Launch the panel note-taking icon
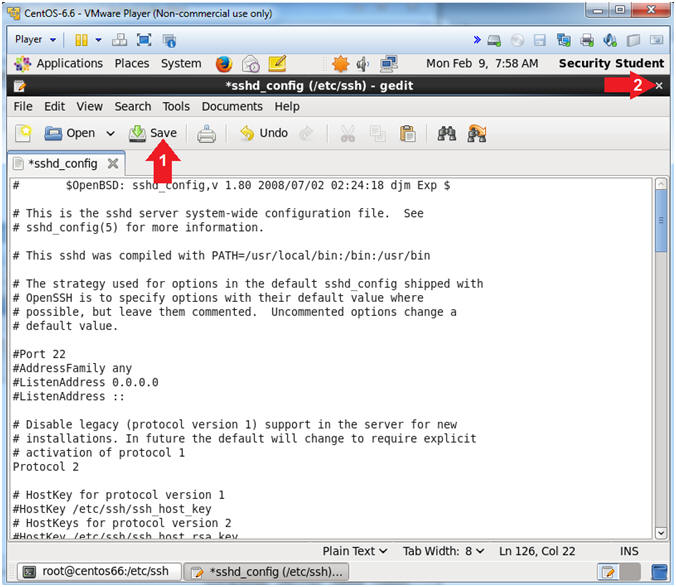The image size is (676, 587). (x=277, y=64)
